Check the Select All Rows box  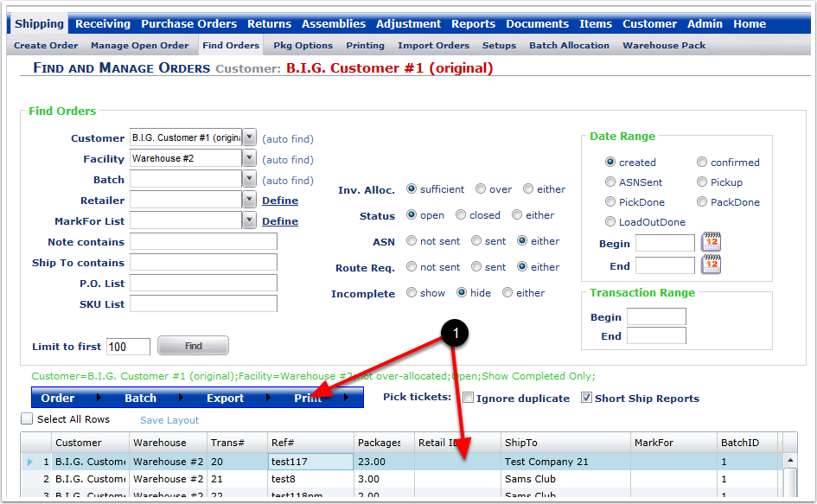point(27,419)
